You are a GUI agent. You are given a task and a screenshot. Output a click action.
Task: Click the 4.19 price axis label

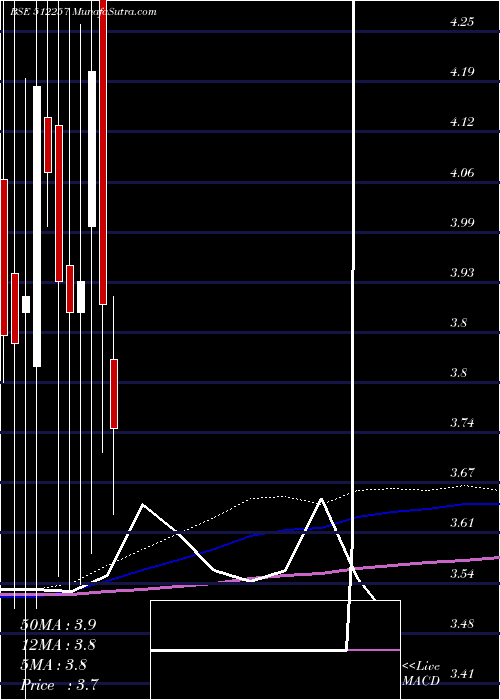pos(462,72)
